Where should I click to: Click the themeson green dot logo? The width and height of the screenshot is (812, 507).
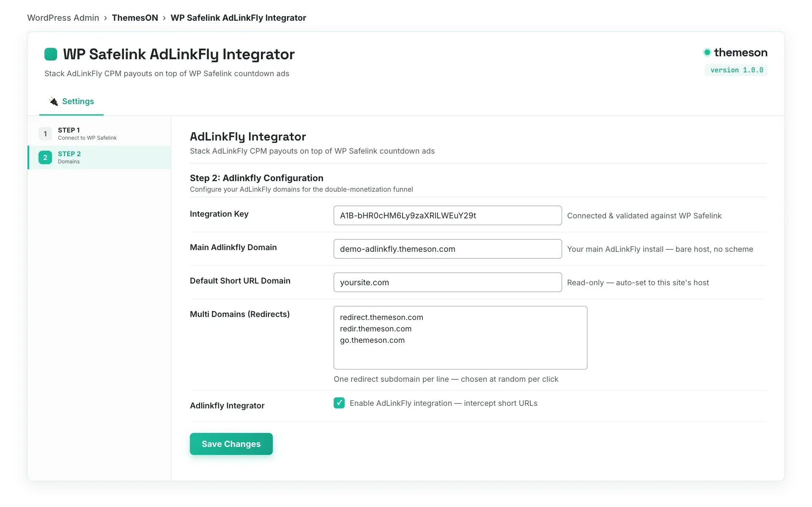(707, 52)
